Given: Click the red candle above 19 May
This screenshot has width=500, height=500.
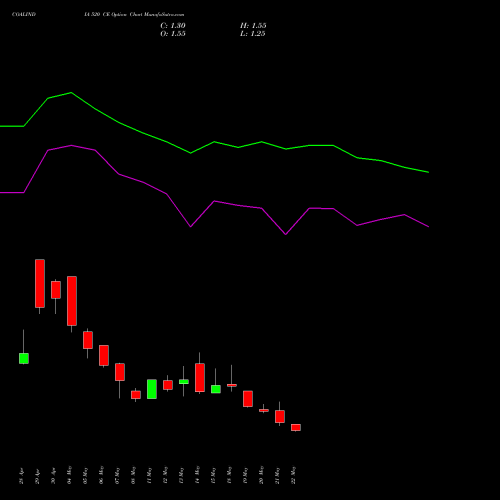Looking at the screenshot, I should (248, 399).
